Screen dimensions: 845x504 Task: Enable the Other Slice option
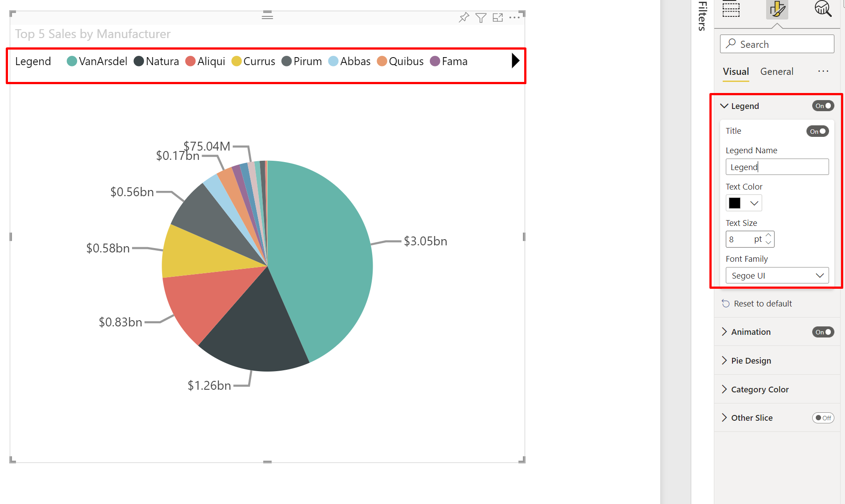823,418
